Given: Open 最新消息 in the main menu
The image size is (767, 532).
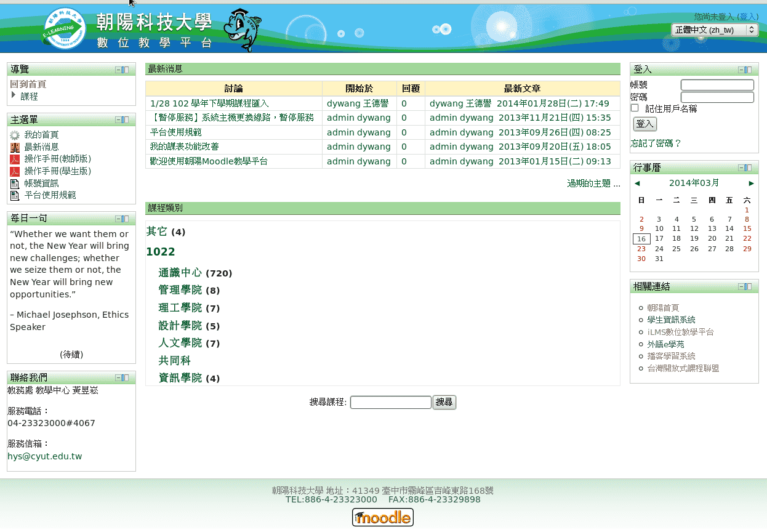Looking at the screenshot, I should [42, 147].
